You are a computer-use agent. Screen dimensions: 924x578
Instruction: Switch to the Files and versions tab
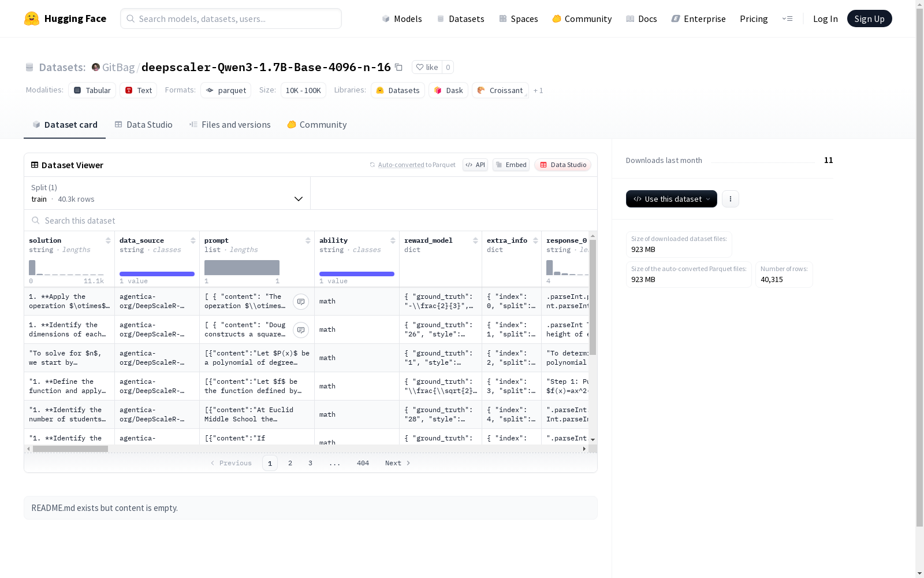(230, 125)
